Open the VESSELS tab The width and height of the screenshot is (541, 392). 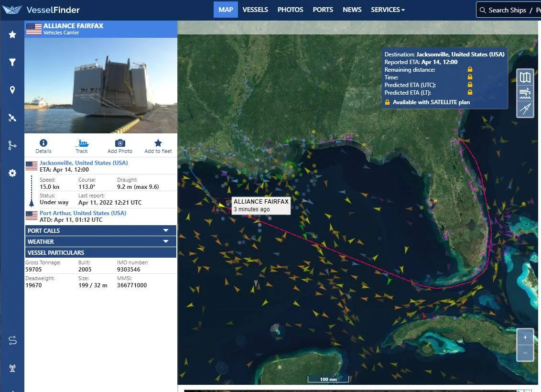[255, 10]
